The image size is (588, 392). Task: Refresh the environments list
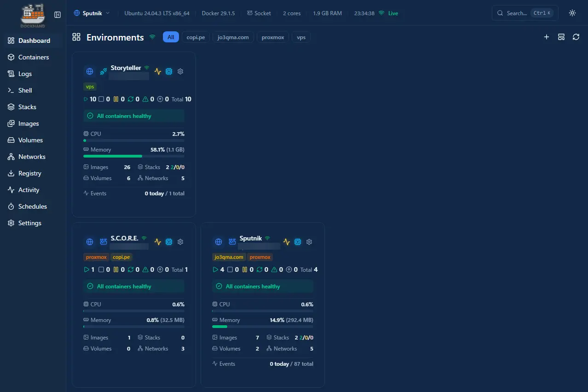[576, 37]
